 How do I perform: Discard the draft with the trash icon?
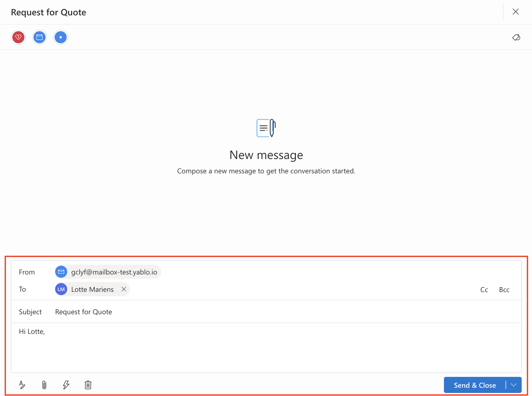click(88, 385)
